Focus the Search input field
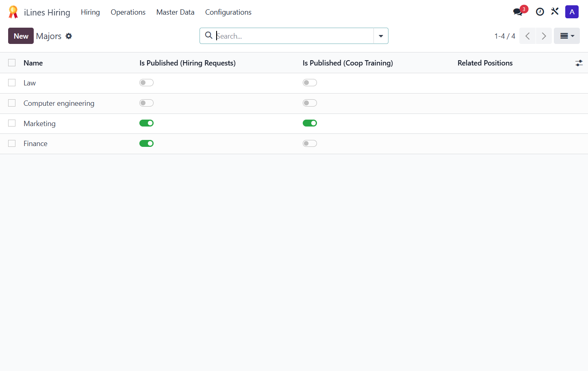The image size is (588, 371). click(x=294, y=36)
